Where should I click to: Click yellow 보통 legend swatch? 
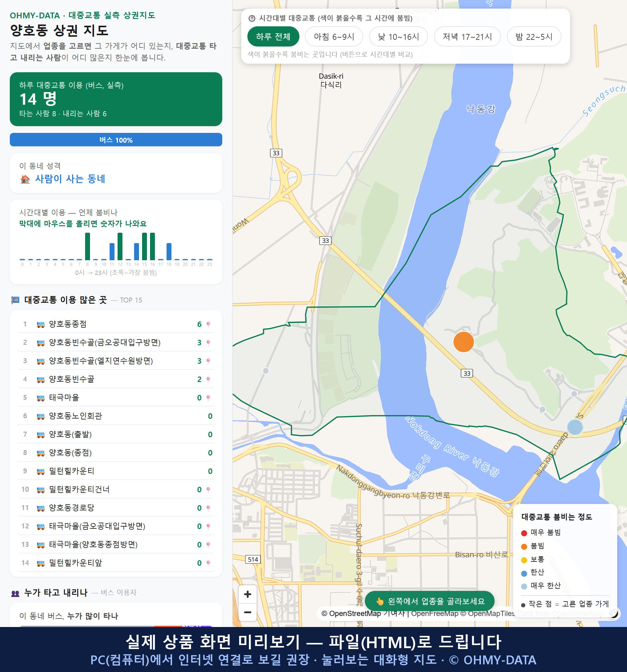[524, 560]
